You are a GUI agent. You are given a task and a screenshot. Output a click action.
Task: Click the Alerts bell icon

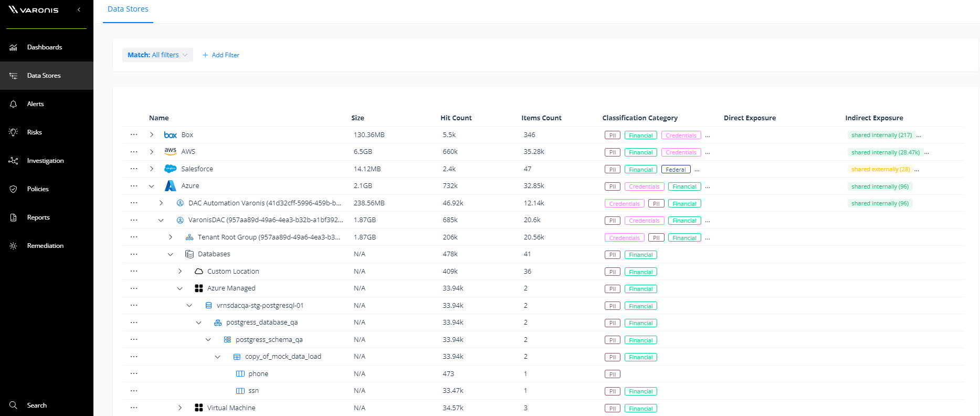point(14,104)
